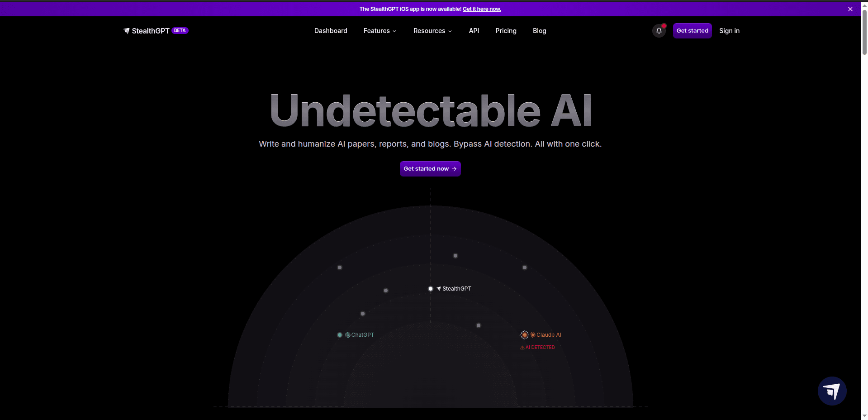Expand the Resources dropdown menu
The image size is (868, 420).
pyautogui.click(x=432, y=31)
